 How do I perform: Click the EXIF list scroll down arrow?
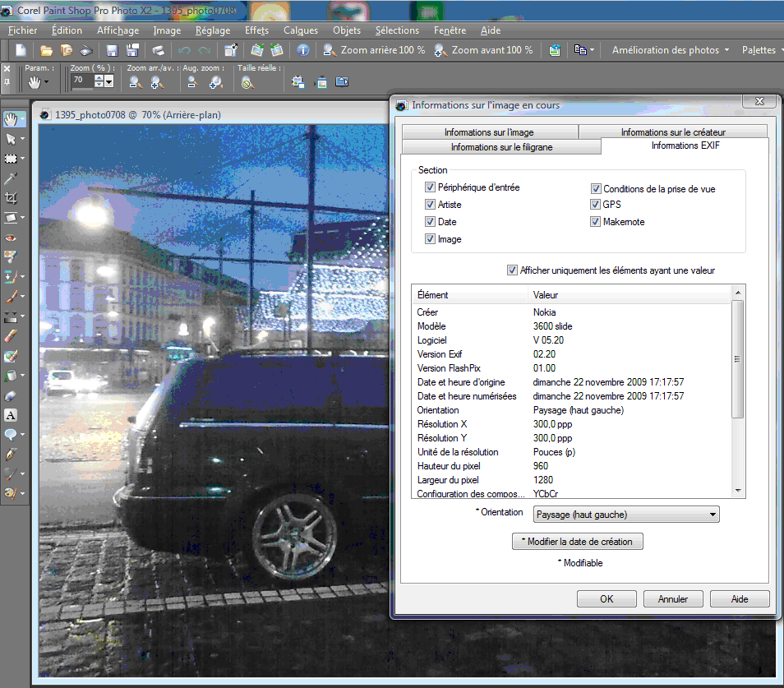point(738,491)
